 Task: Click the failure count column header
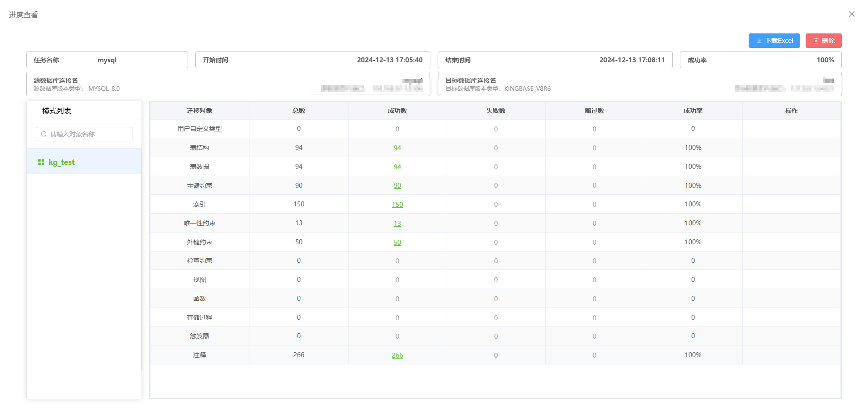[x=495, y=111]
